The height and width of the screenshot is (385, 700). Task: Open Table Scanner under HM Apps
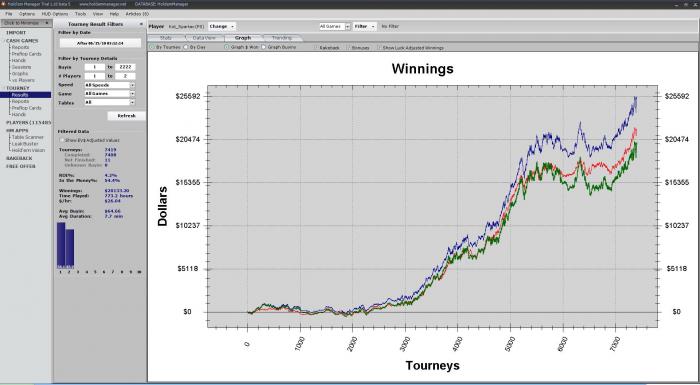pyautogui.click(x=28, y=137)
